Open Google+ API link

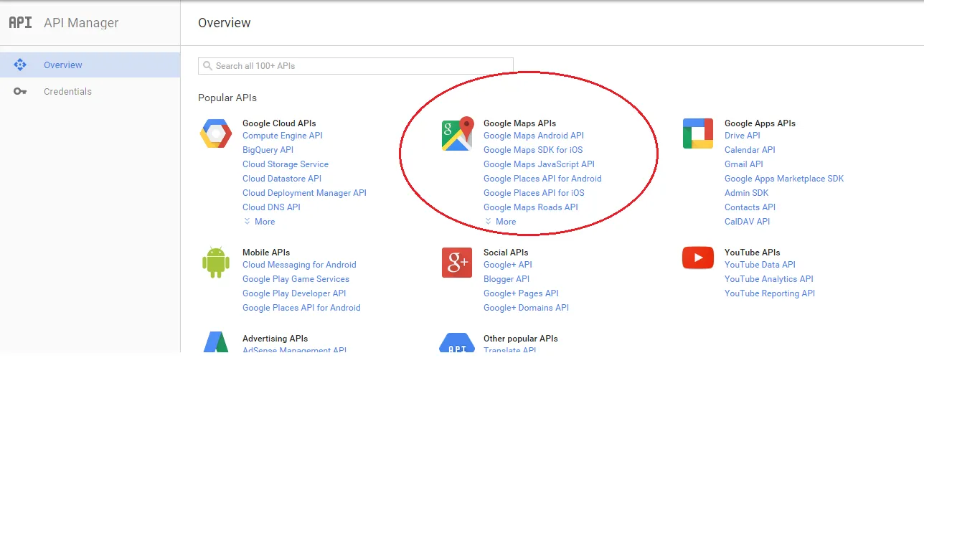pyautogui.click(x=508, y=265)
